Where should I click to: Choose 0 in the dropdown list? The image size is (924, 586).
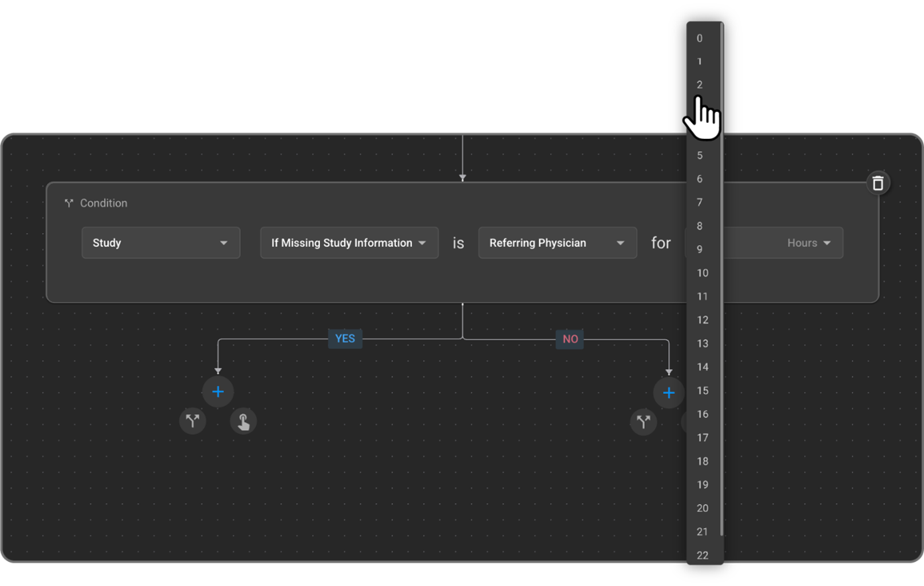point(699,38)
